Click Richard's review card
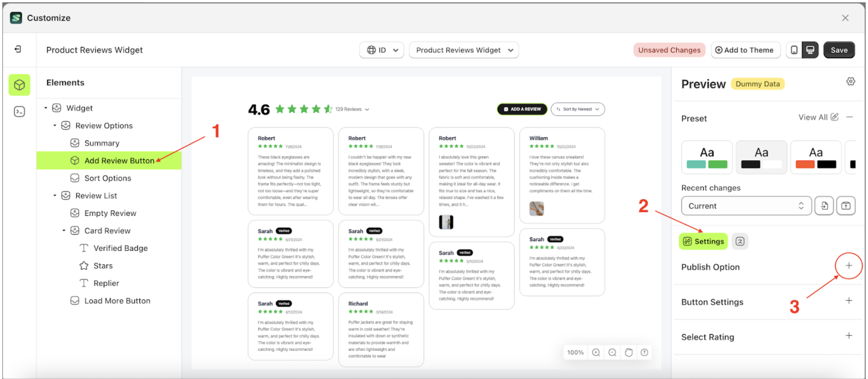The height and width of the screenshot is (379, 868). (x=381, y=329)
